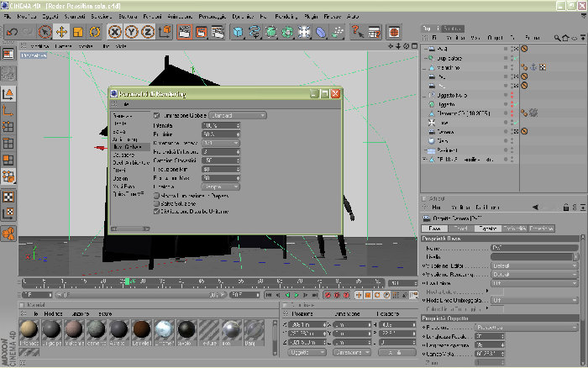The height and width of the screenshot is (368, 588).
Task: Click the Oggetto dropdown button under coordinates
Action: (307, 352)
